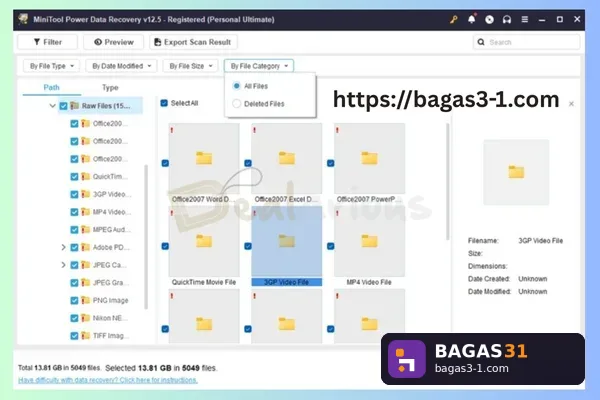Open the notification bell icon
The width and height of the screenshot is (600, 400).
471,19
